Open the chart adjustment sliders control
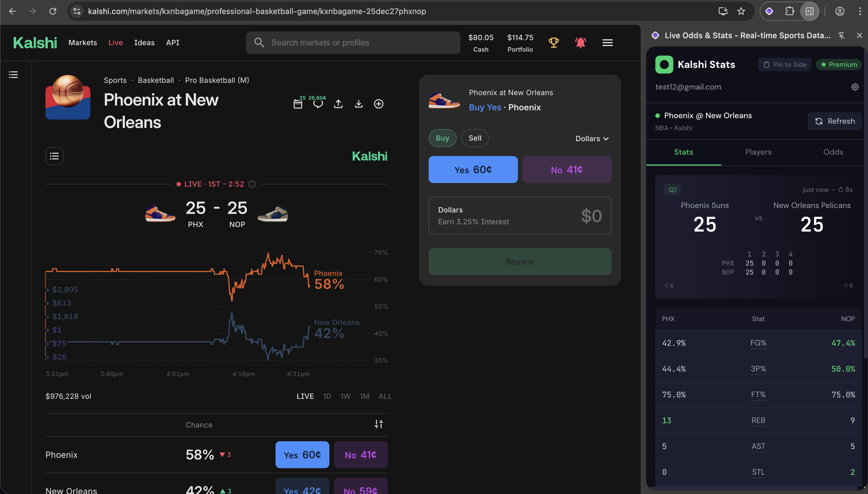868x494 pixels. (379, 424)
